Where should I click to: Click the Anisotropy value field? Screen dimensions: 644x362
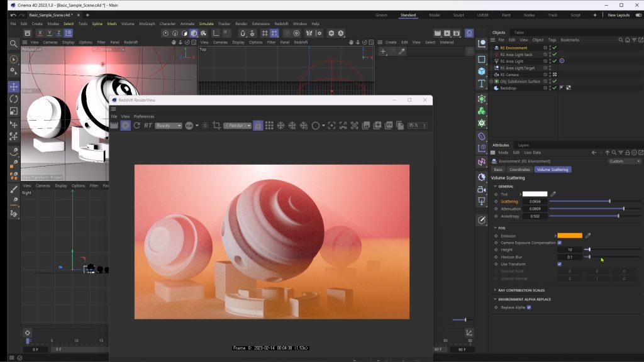535,216
